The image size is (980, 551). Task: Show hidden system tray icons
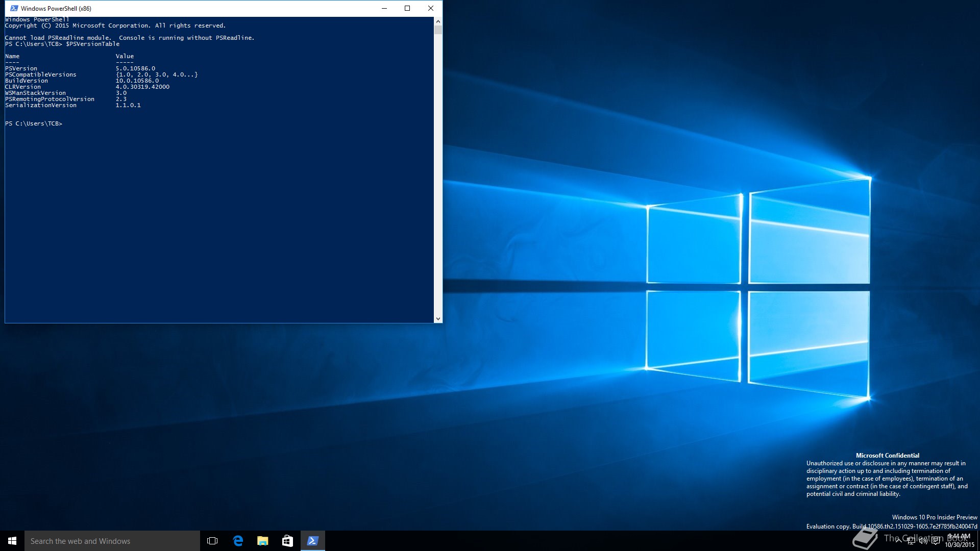898,541
